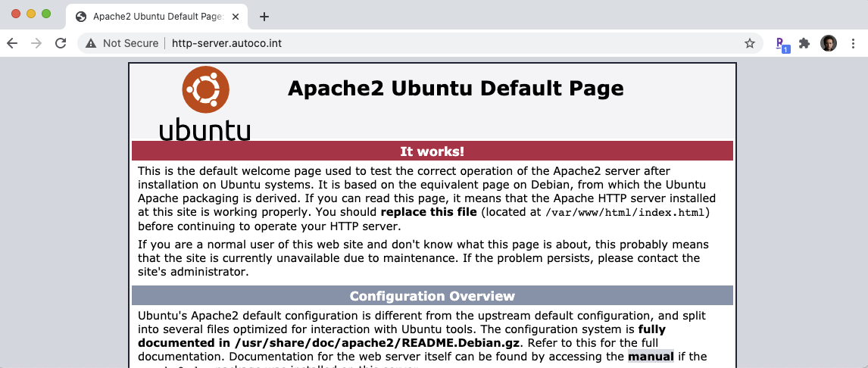Open the Not Secure warning icon
The width and height of the screenshot is (868, 368).
coord(91,43)
